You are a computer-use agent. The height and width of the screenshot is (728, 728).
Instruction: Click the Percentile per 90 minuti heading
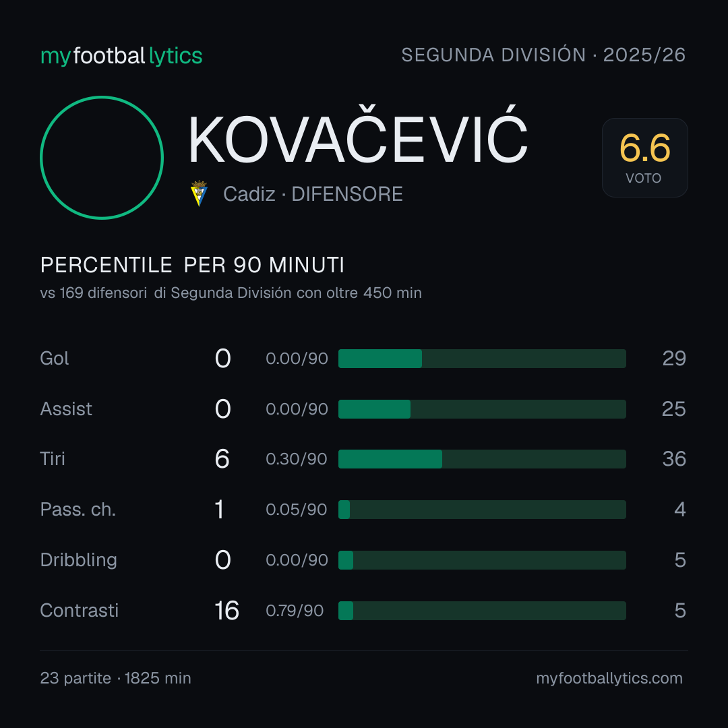[x=192, y=265]
